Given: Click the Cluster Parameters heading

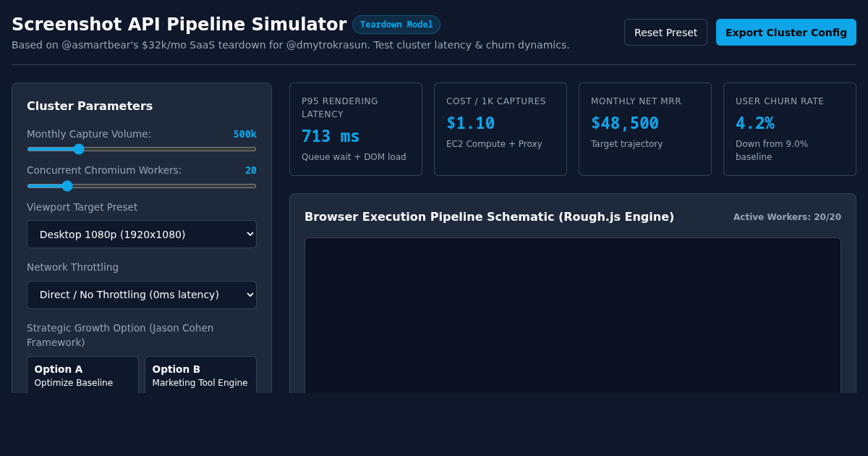Looking at the screenshot, I should coord(90,106).
